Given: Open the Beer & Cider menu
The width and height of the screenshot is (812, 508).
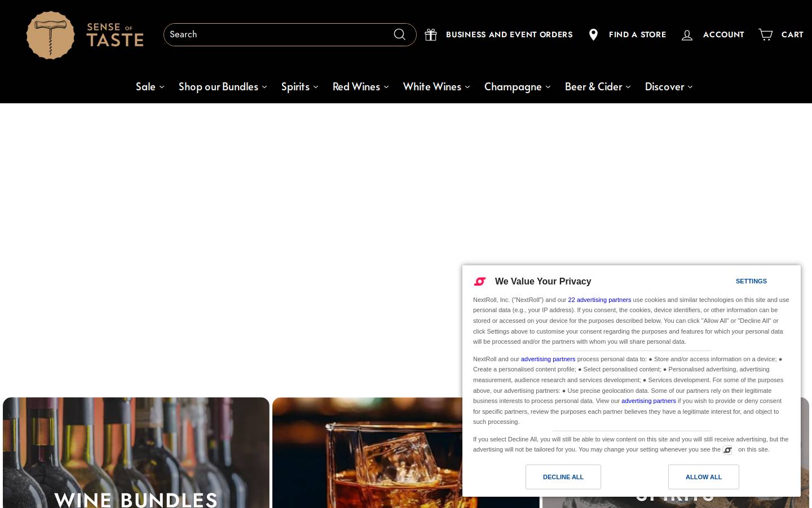Looking at the screenshot, I should click(594, 86).
